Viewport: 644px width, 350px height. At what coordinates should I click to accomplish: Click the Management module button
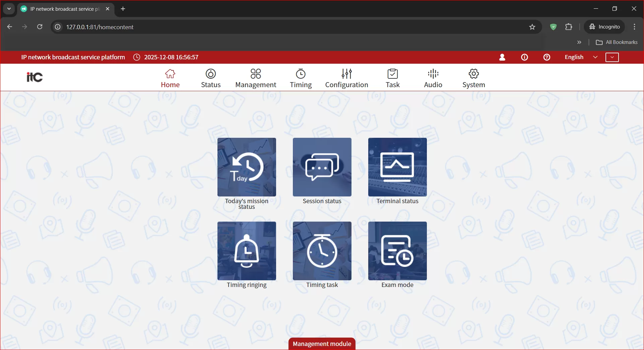[322, 344]
